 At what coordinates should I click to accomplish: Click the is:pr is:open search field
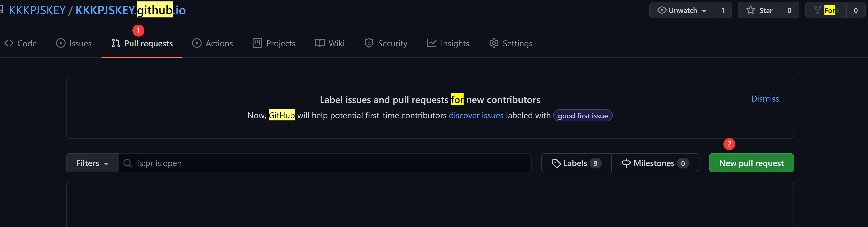323,163
